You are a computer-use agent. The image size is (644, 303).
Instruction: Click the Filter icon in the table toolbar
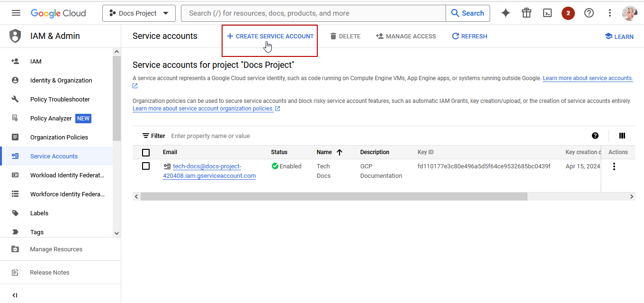[146, 136]
